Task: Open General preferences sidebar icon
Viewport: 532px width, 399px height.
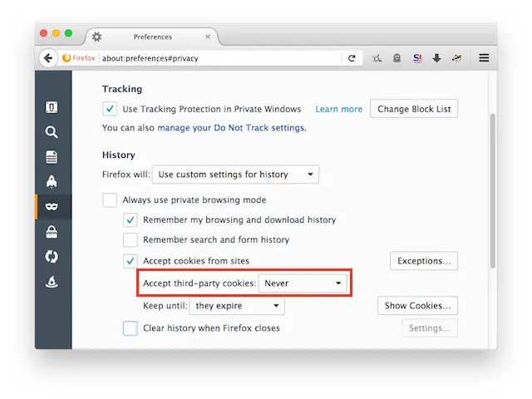Action: pyautogui.click(x=52, y=107)
